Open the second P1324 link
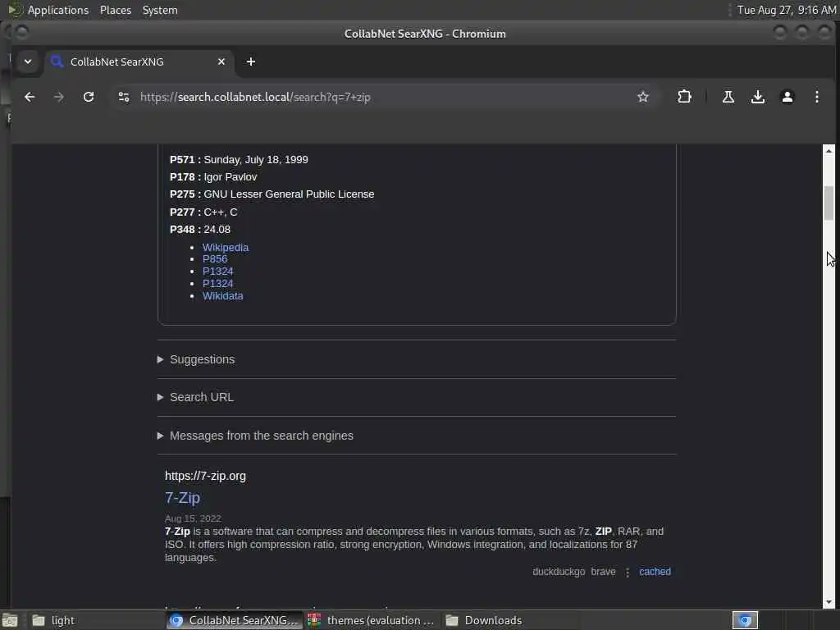The image size is (840, 630). [x=217, y=283]
